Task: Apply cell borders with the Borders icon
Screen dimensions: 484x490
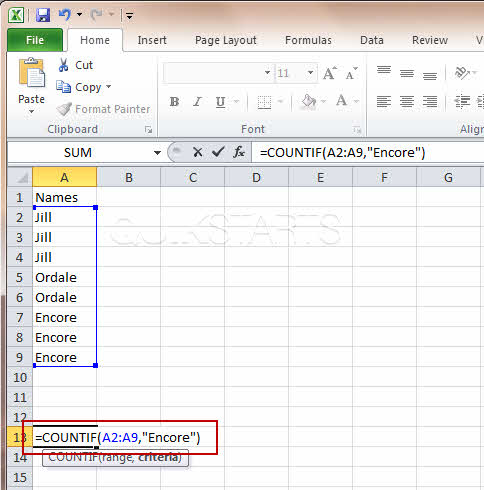Action: coord(264,102)
